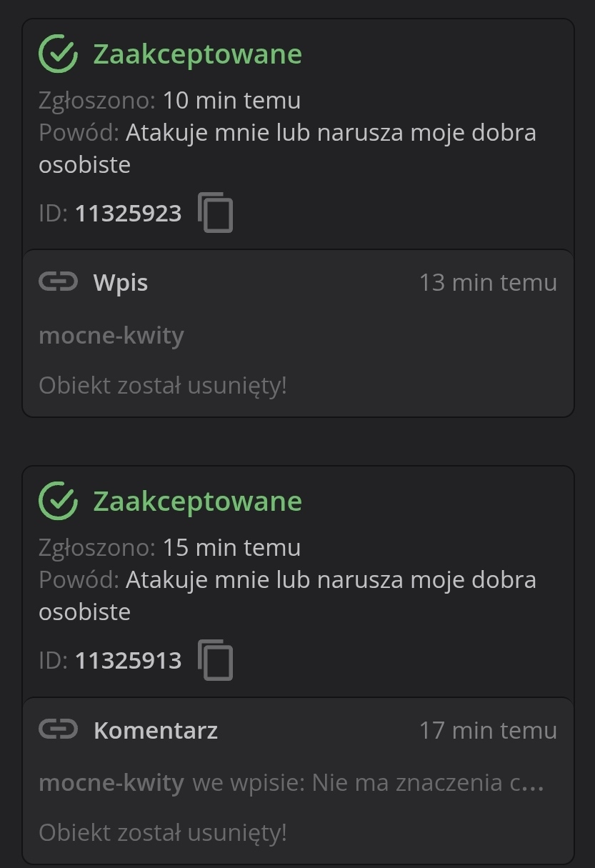The height and width of the screenshot is (868, 595).
Task: Copy report ID 11325923 with the copy icon
Action: [x=215, y=212]
